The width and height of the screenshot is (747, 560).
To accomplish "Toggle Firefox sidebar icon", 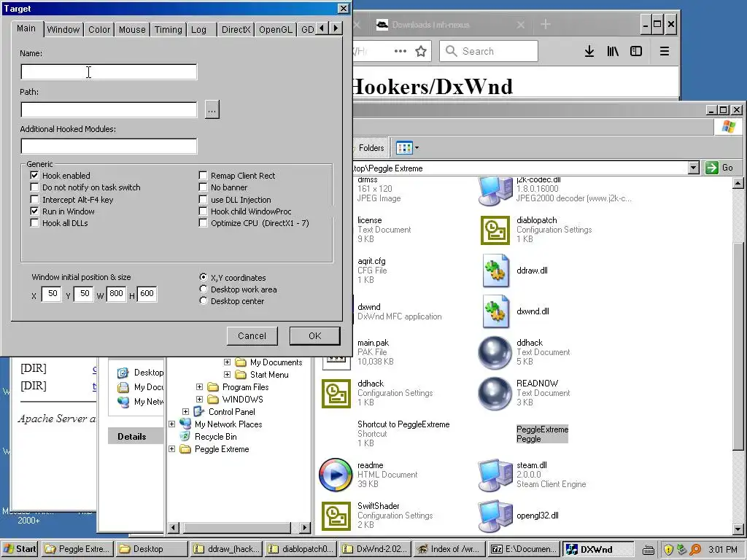I will 636,51.
